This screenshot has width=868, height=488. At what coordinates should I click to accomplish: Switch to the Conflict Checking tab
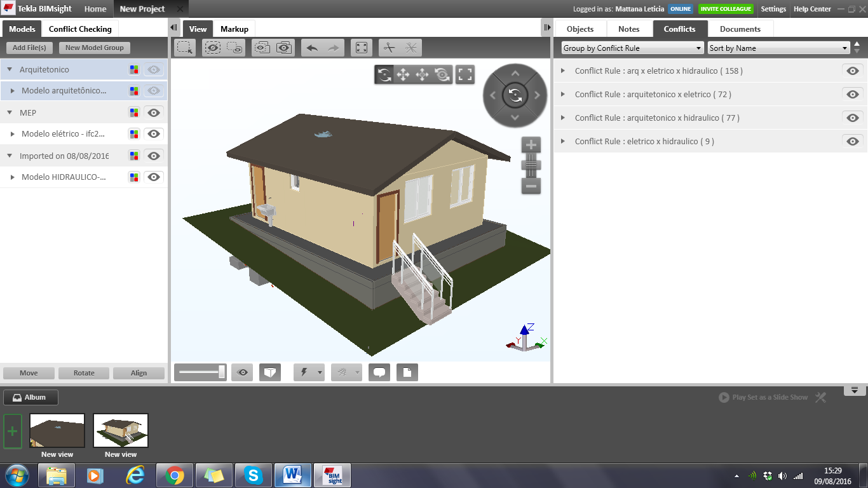click(80, 29)
